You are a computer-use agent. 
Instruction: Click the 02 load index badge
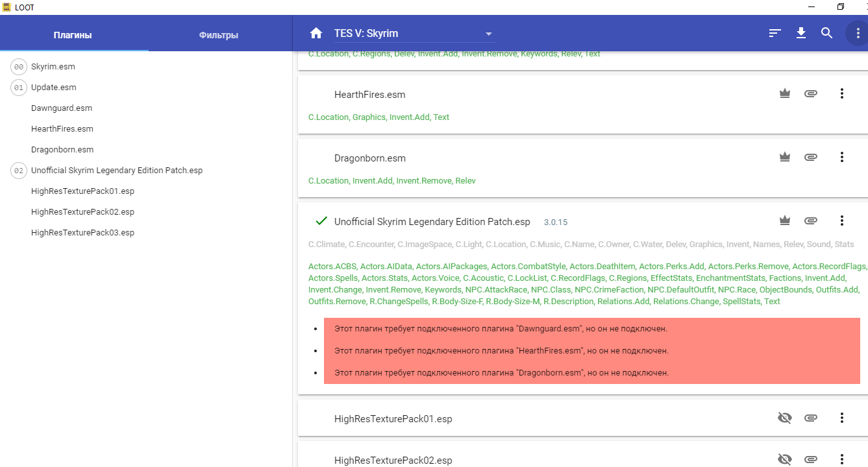19,171
